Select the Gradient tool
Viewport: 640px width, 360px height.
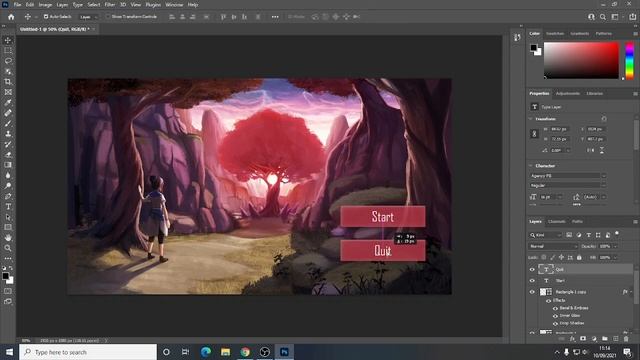8,165
